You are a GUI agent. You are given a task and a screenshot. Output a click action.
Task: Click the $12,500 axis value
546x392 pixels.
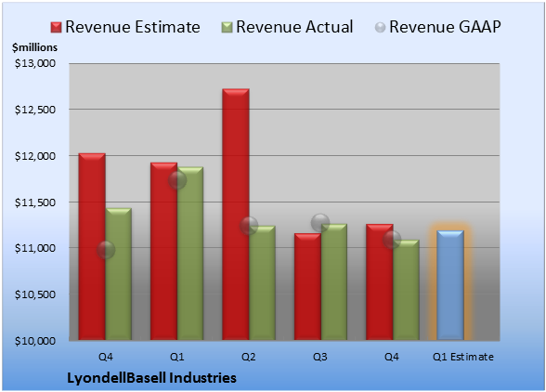point(35,110)
